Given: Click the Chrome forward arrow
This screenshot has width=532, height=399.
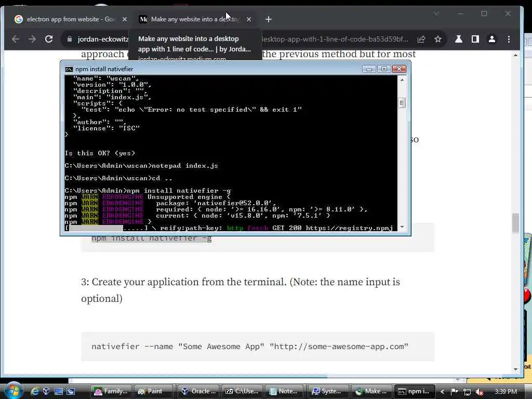Looking at the screenshot, I should click(32, 39).
